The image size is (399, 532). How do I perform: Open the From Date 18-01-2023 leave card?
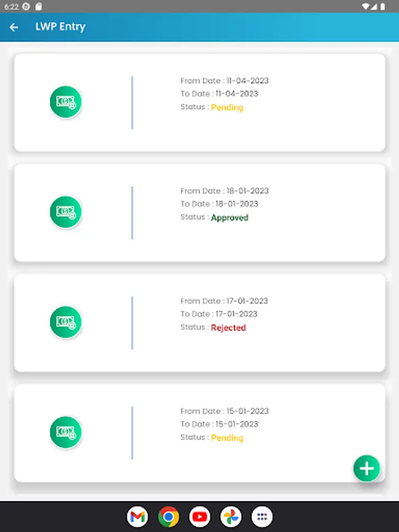point(224,191)
